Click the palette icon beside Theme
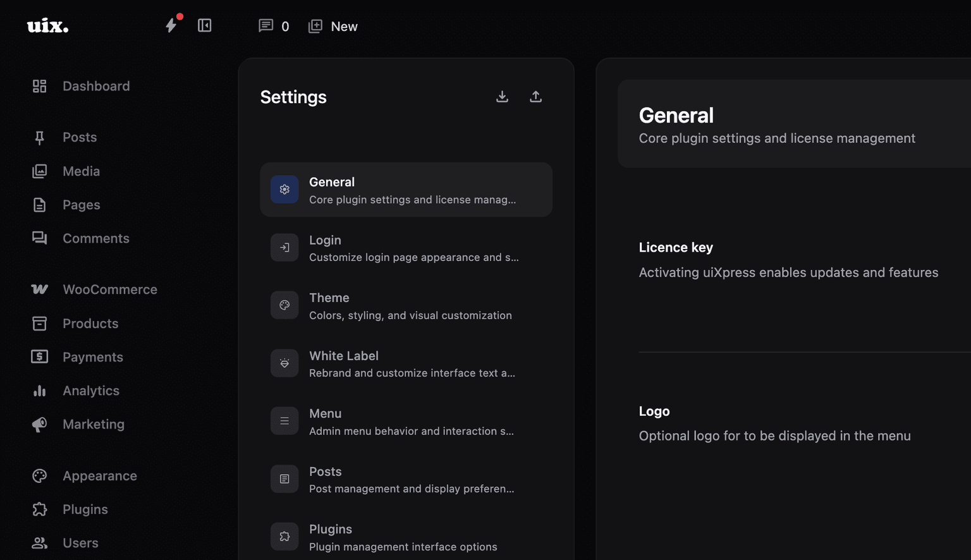The height and width of the screenshot is (560, 971). [284, 305]
